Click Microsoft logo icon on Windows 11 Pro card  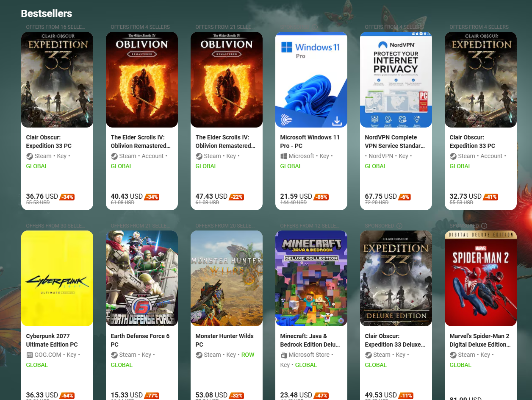(283, 156)
